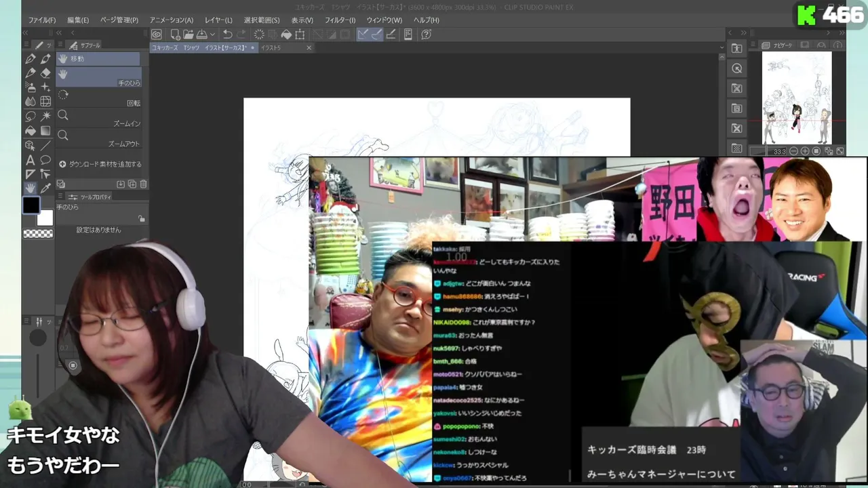Collapse the sub tool palette dock
868x488 pixels.
(60, 33)
